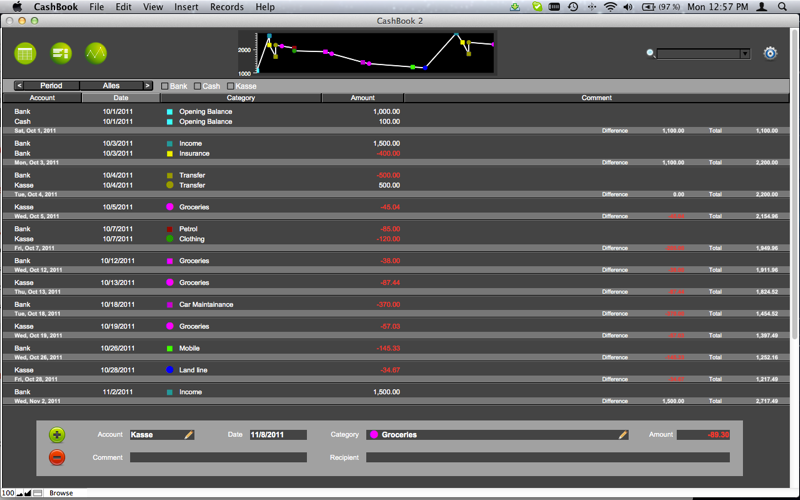
Task: Expand the search field dropdown arrow
Action: 745,54
